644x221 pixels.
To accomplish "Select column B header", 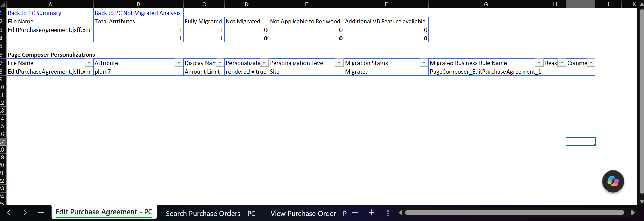I will point(139,4).
